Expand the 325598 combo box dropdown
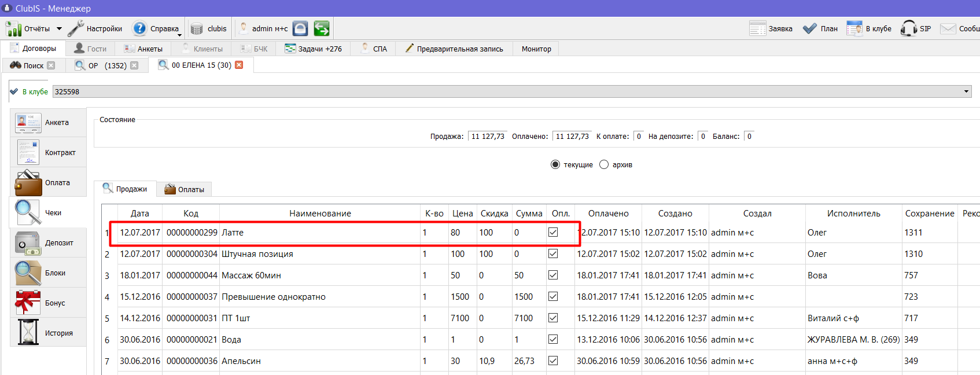The image size is (980, 375). 966,91
